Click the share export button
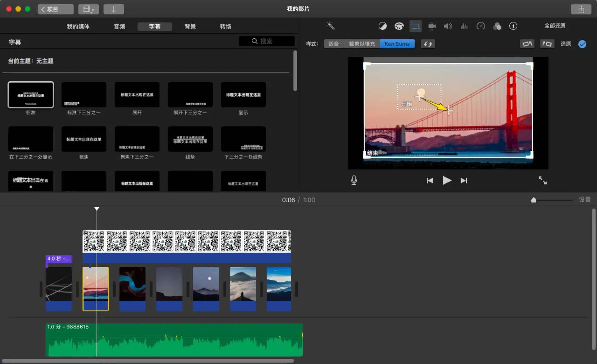This screenshot has width=597, height=364. pos(581,9)
